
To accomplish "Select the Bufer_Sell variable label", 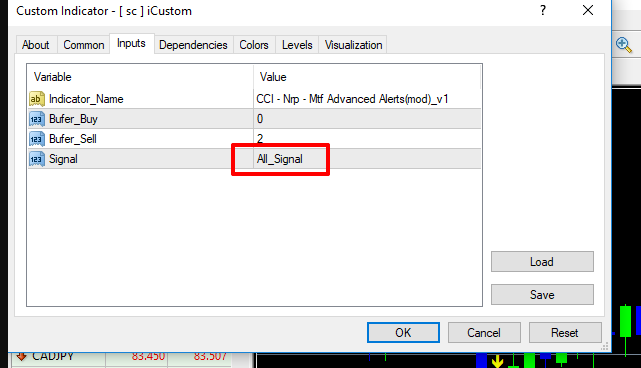I will (73, 139).
